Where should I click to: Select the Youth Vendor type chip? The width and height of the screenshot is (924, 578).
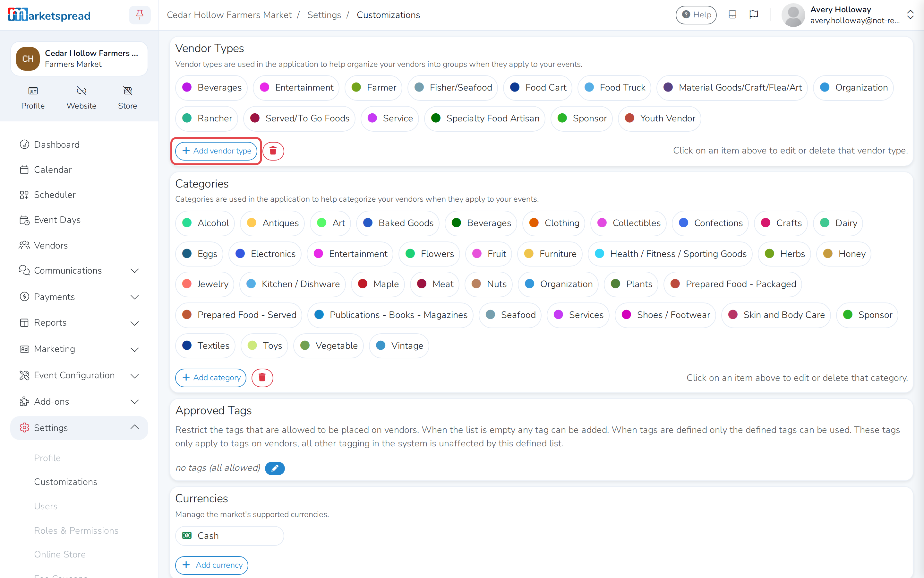(659, 118)
